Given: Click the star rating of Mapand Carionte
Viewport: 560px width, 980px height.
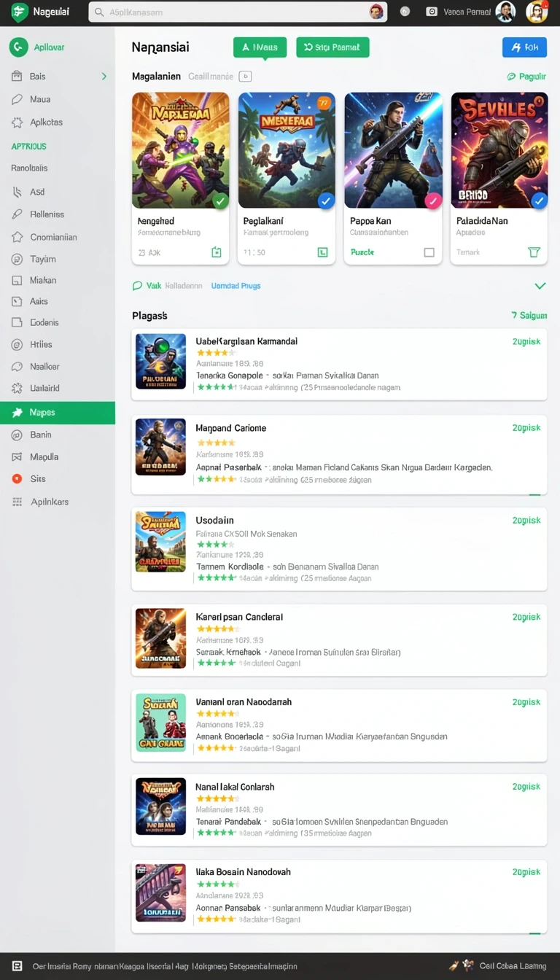Looking at the screenshot, I should [216, 442].
